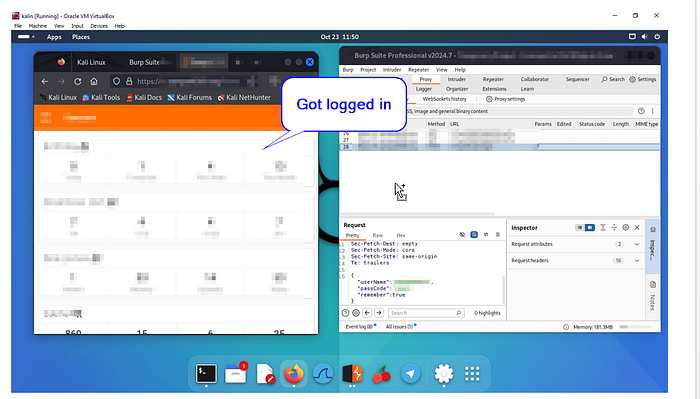Sort history by Status code column
This screenshot has width=700, height=399.
(592, 124)
